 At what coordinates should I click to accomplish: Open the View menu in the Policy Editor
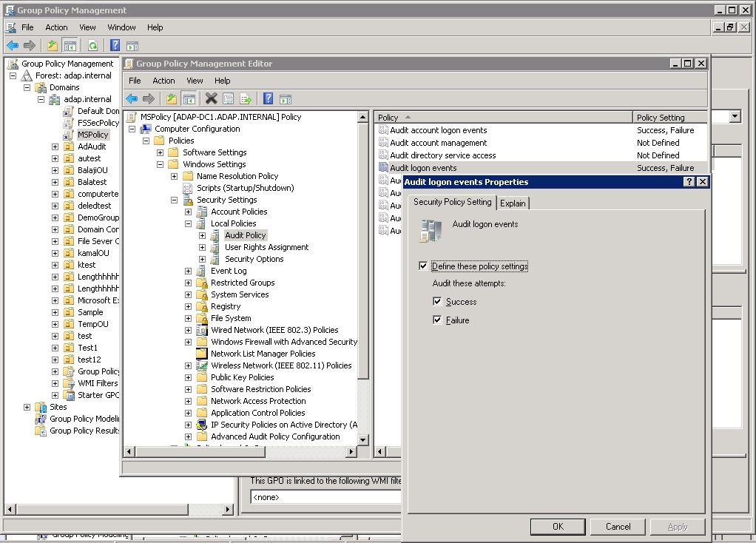pyautogui.click(x=195, y=81)
